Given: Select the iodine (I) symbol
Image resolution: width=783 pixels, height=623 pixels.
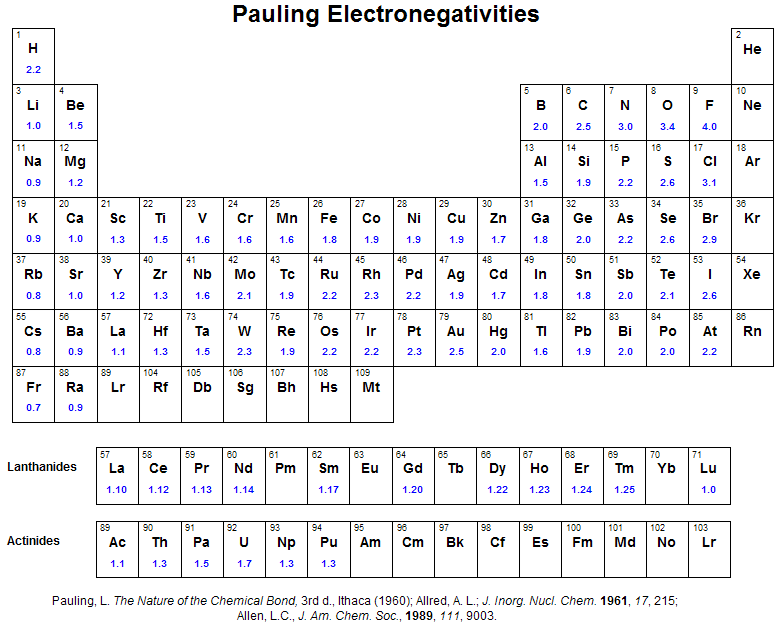Looking at the screenshot, I should pos(710,274).
